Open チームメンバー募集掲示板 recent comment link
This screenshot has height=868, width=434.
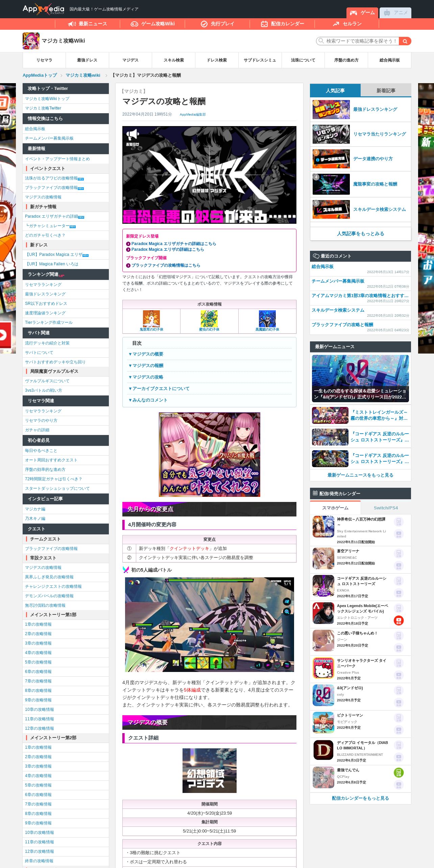(x=338, y=281)
